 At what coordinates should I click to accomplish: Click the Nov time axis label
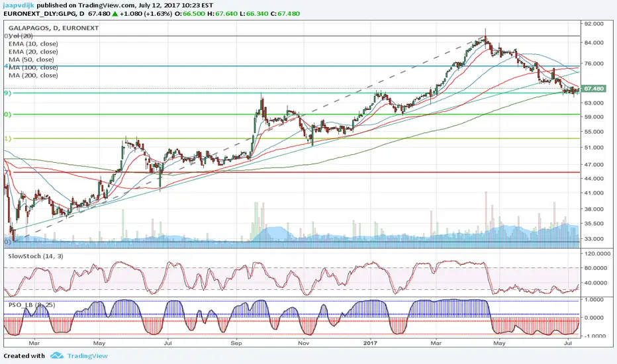[x=303, y=343]
